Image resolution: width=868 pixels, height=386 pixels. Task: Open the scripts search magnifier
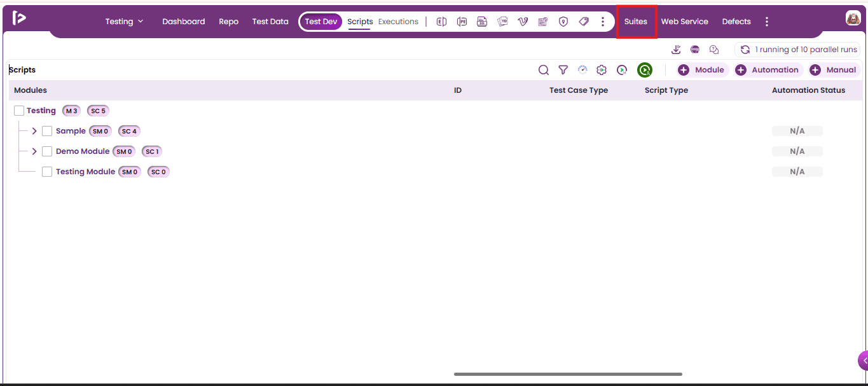[544, 70]
